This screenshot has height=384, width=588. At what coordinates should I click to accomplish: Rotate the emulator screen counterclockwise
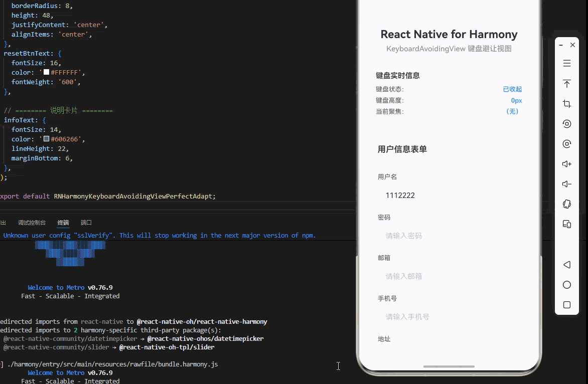coord(566,124)
